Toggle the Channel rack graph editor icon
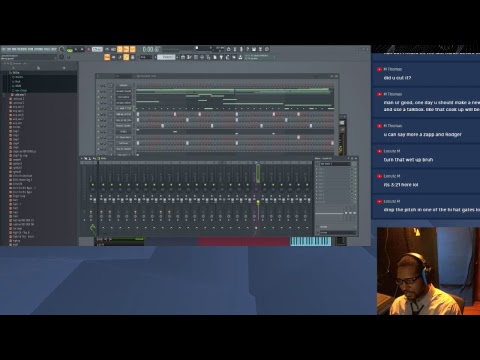This screenshot has height=360, width=480. (x=332, y=76)
